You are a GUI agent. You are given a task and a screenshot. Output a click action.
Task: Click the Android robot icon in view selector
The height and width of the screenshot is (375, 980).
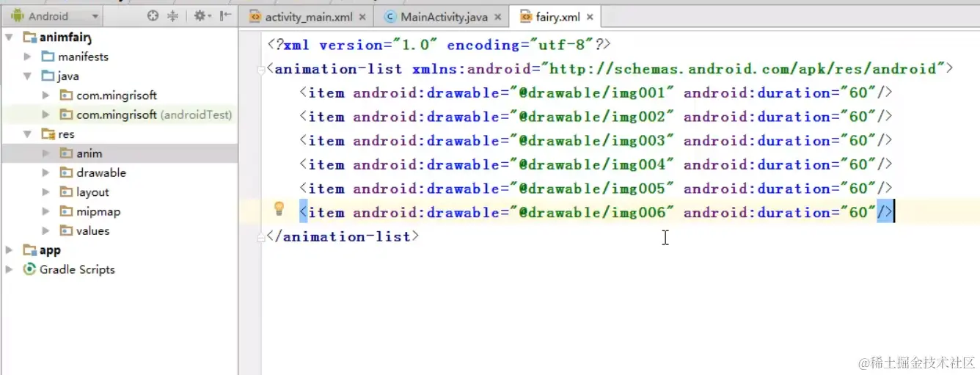click(17, 15)
